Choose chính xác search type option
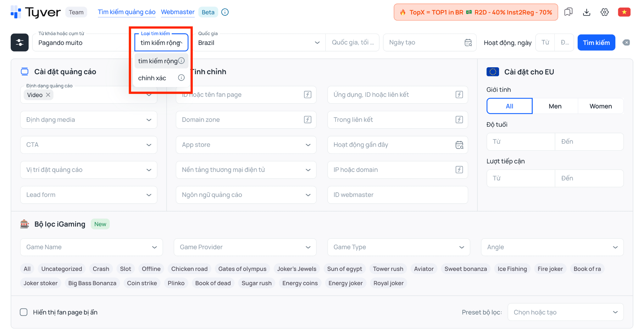Screen dimensions: 644x330 click(161, 78)
